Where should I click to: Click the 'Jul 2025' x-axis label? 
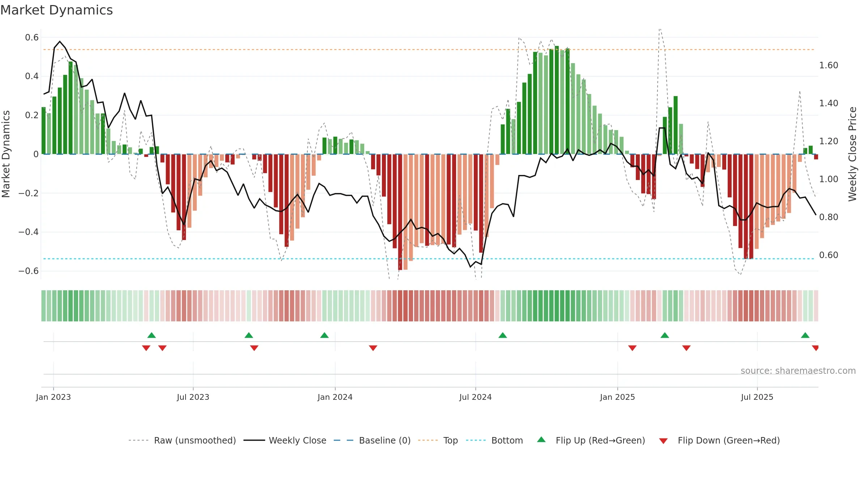point(757,397)
